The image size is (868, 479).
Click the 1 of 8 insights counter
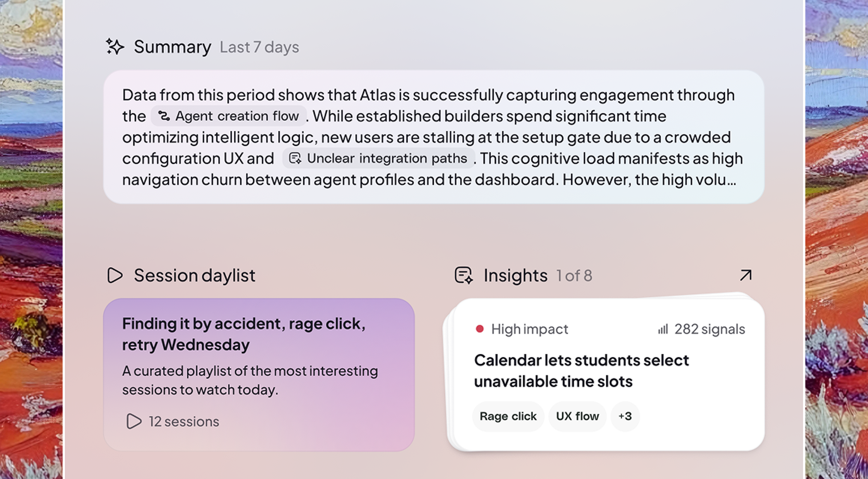click(x=574, y=276)
